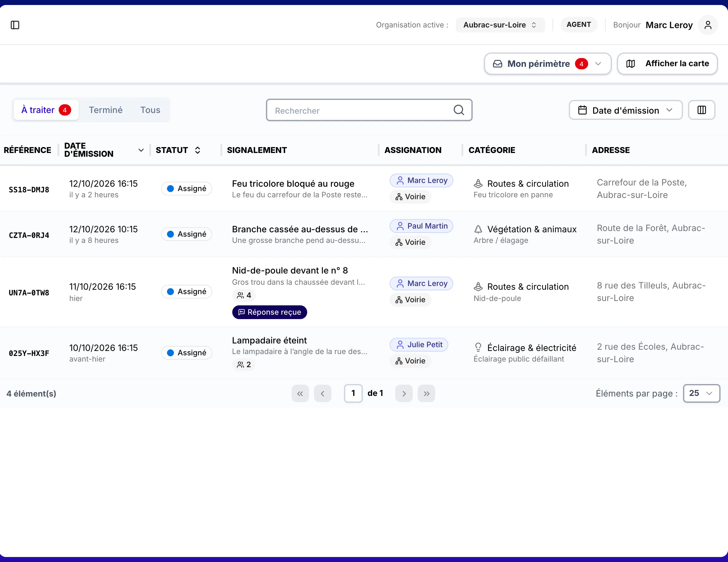The image size is (728, 562).
Task: Switch to the Tous tab
Action: [x=150, y=110]
